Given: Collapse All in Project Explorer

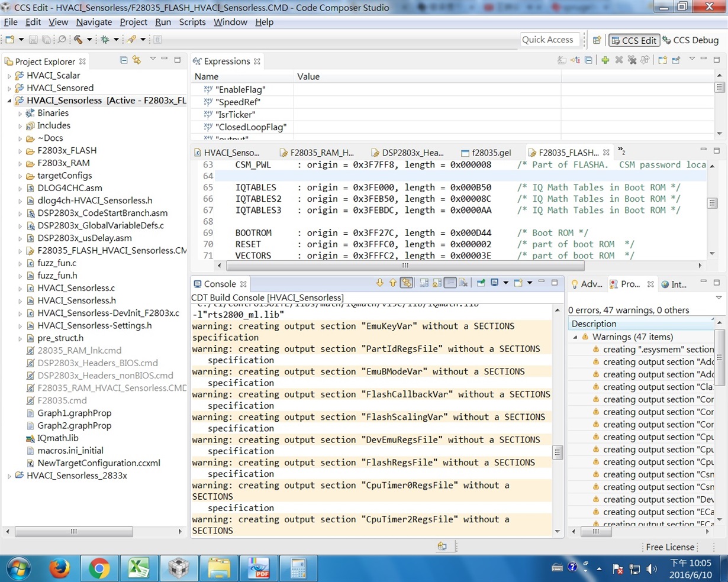Looking at the screenshot, I should pos(124,60).
